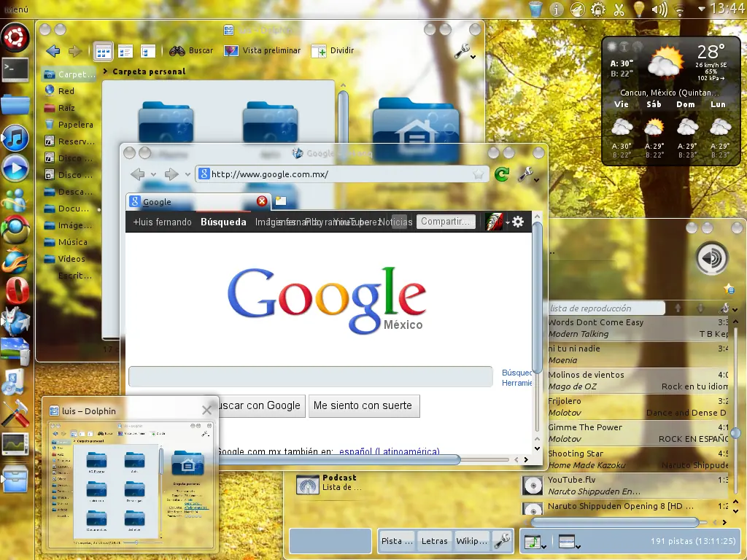
Task: Close the luis – Dolphin preview thumbnail
Action: pos(206,410)
